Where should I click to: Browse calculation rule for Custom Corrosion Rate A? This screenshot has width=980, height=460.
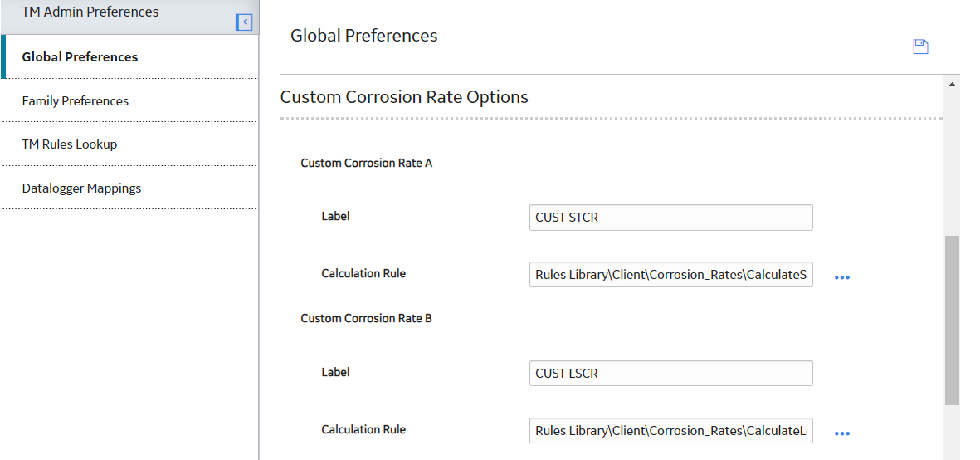coord(842,276)
